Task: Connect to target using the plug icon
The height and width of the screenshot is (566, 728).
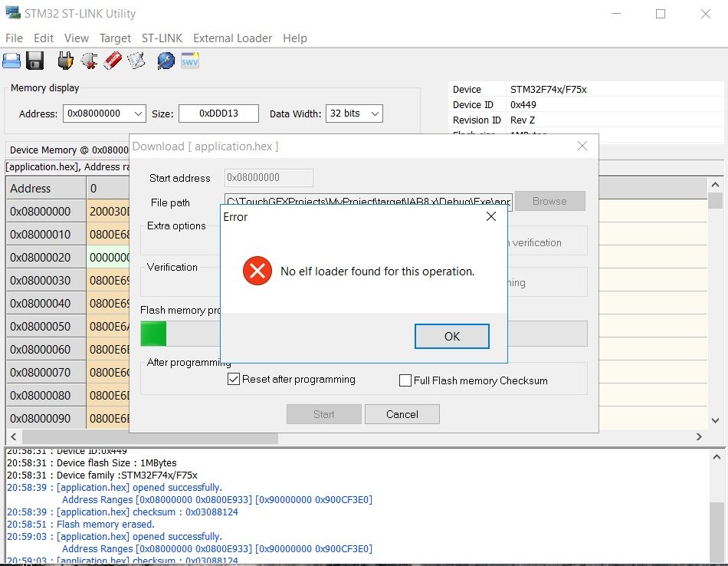Action: (65, 61)
